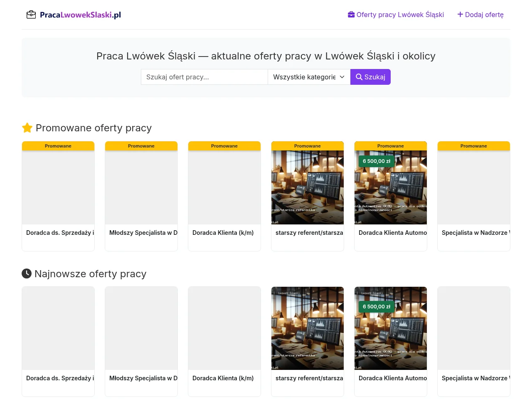The width and height of the screenshot is (532, 399).
Task: Open promoted Specjalista w Nadzorze offer title
Action: [476, 233]
